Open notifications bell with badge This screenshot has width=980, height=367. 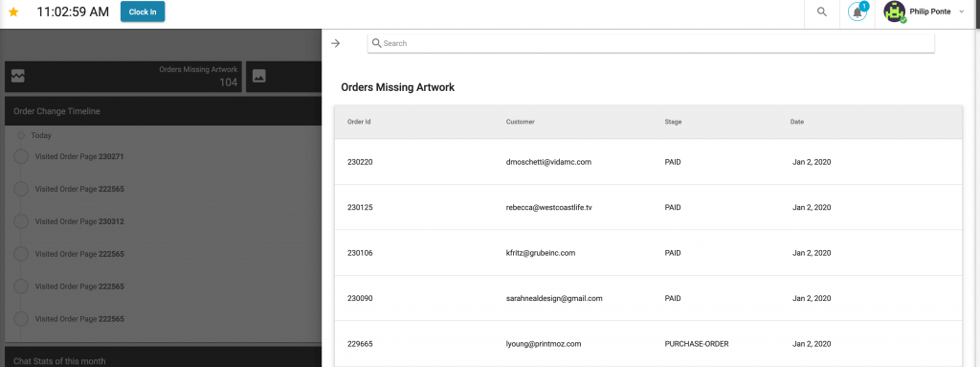[x=857, y=11]
